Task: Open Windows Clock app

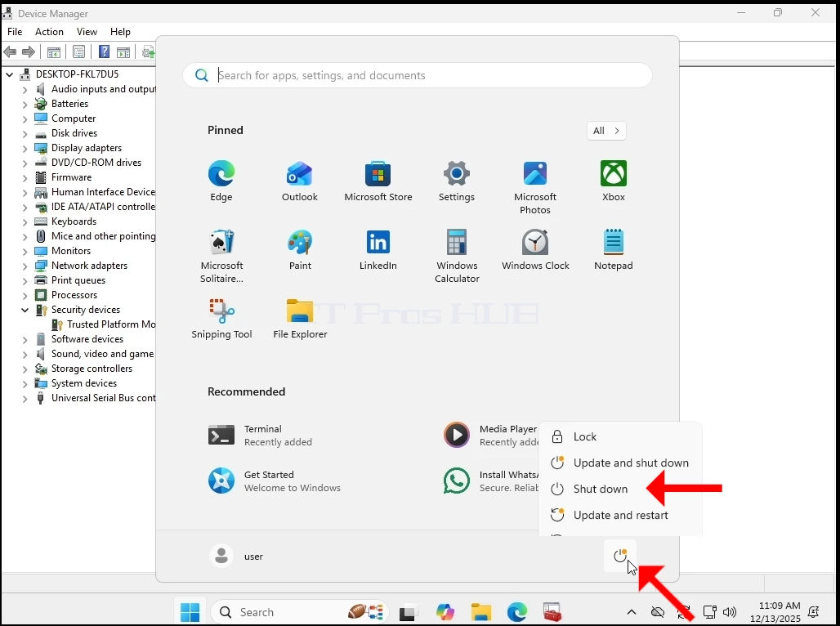Action: [535, 250]
